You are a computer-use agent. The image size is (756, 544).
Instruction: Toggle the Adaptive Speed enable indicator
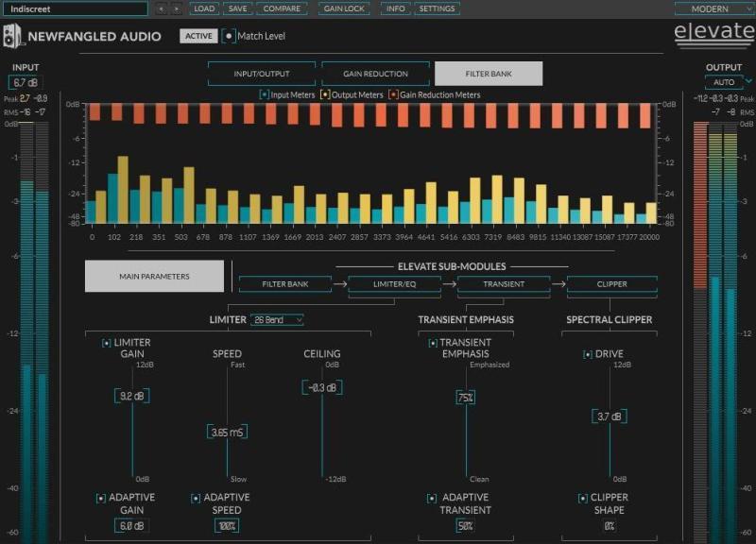[x=196, y=499]
